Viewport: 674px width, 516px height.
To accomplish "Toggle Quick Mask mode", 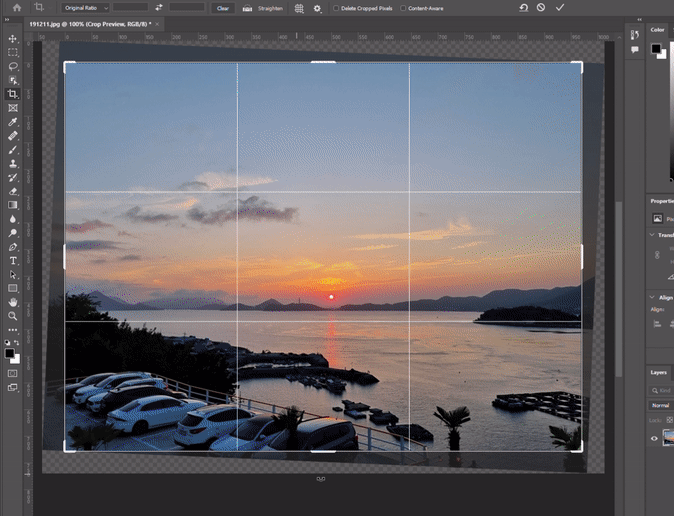I will (12, 373).
